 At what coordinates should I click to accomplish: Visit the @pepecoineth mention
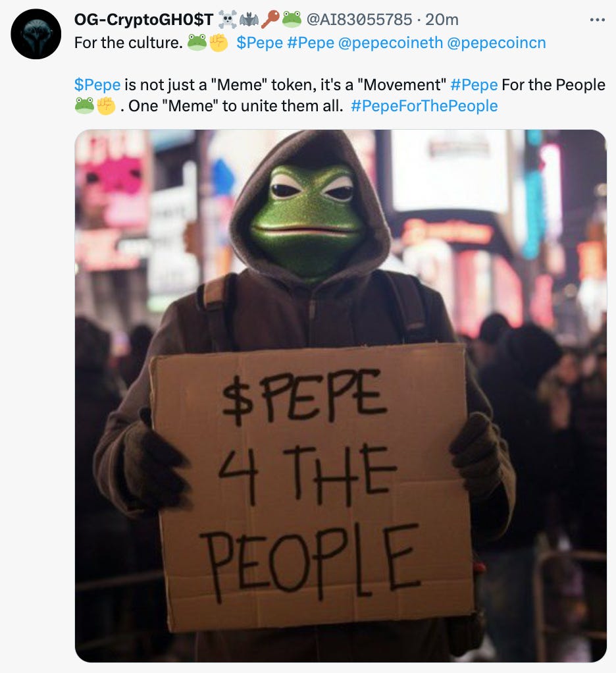pyautogui.click(x=390, y=43)
